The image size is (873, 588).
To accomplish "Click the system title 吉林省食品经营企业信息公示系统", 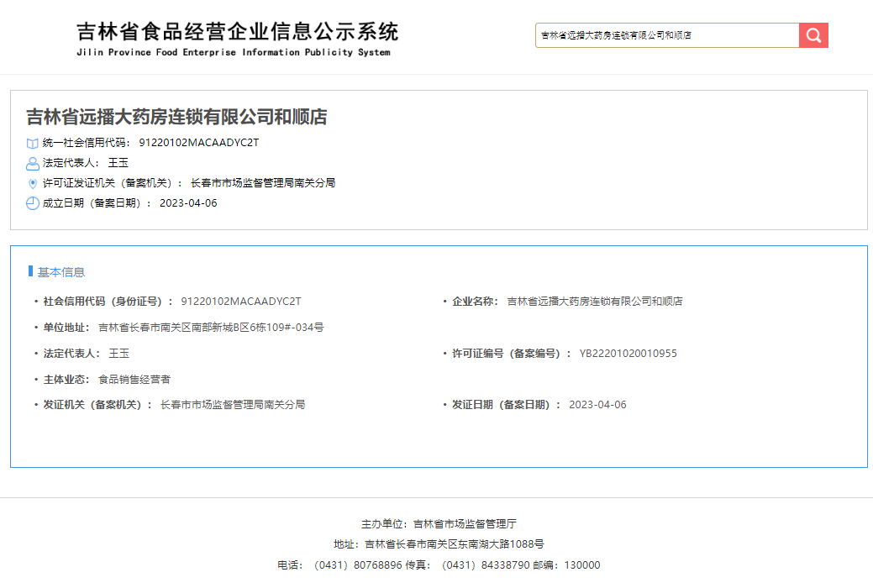I will click(x=238, y=33).
